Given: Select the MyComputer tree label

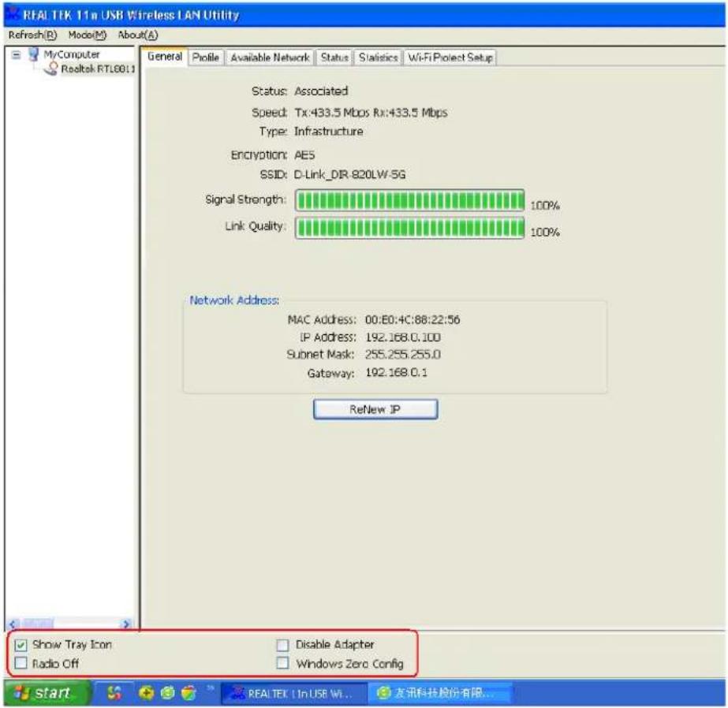Looking at the screenshot, I should (72, 54).
